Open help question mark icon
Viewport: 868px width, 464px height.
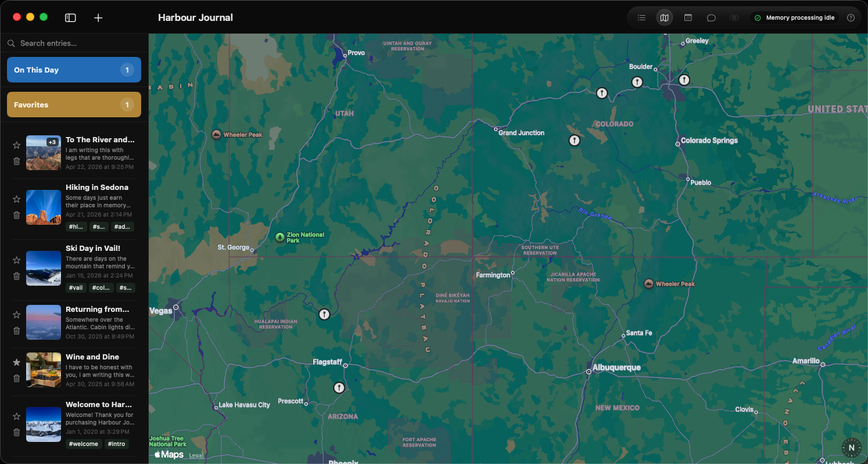point(851,18)
